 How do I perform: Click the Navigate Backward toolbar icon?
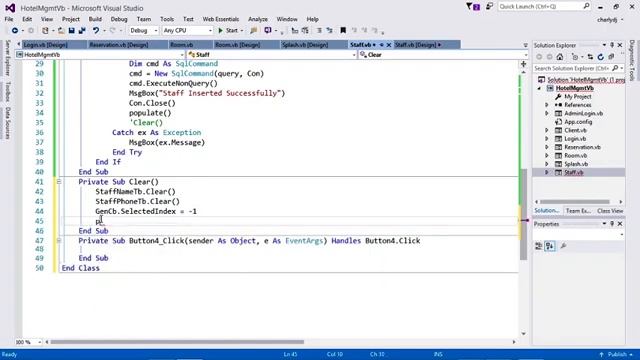(15, 31)
